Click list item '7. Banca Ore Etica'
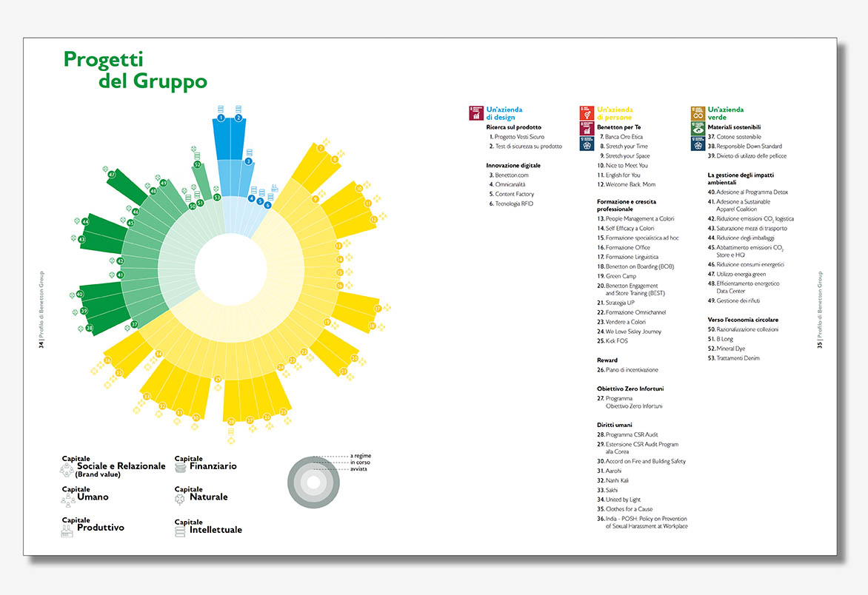Viewport: 868px width, 595px height. (x=621, y=137)
